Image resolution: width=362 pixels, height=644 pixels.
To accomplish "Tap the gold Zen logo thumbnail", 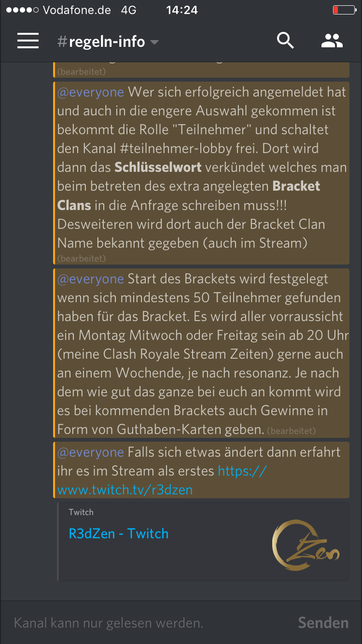I will coord(306,545).
